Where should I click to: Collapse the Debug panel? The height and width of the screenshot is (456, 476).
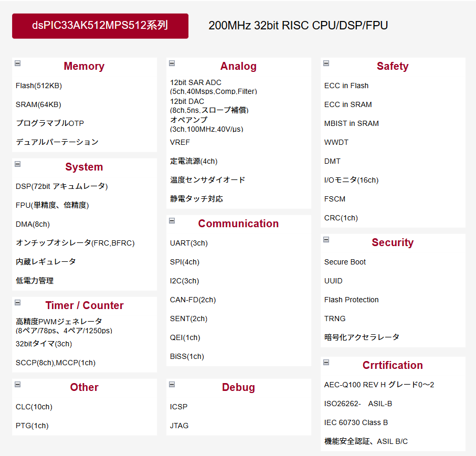[172, 385]
